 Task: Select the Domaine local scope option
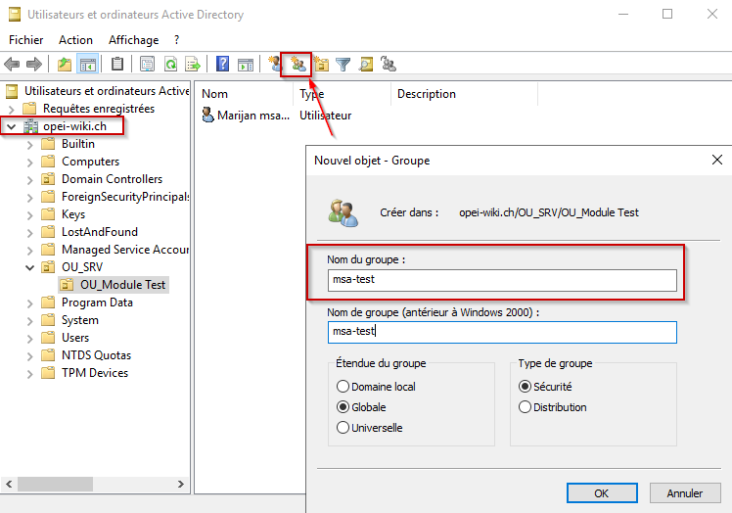pos(375,387)
